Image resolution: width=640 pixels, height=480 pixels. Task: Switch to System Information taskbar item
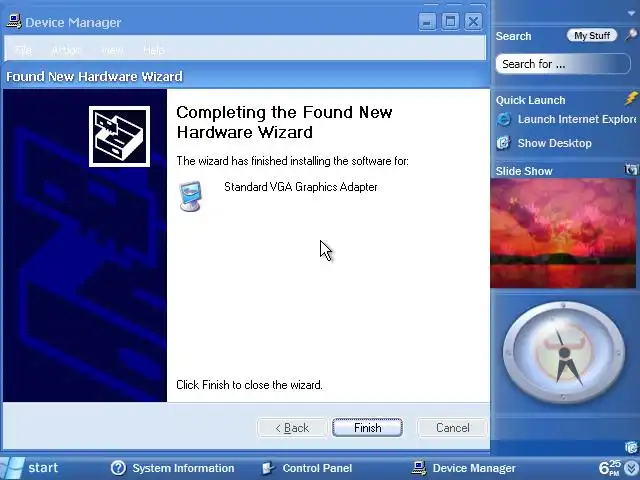[173, 468]
